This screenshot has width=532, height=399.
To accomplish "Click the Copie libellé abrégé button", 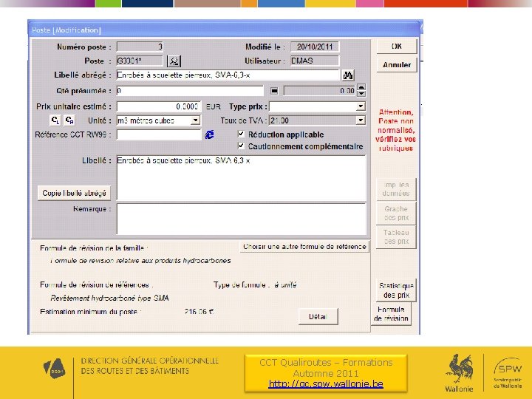I will [x=74, y=193].
